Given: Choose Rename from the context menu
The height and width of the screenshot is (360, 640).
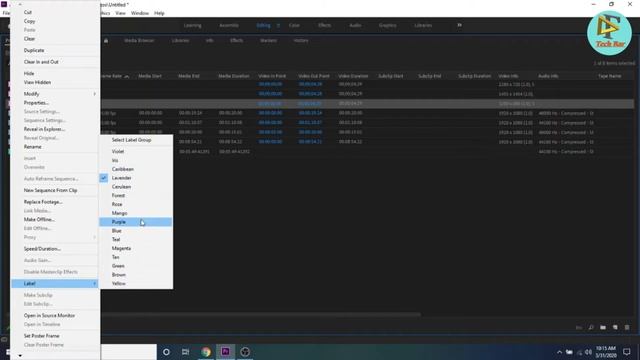Looking at the screenshot, I should pos(33,147).
